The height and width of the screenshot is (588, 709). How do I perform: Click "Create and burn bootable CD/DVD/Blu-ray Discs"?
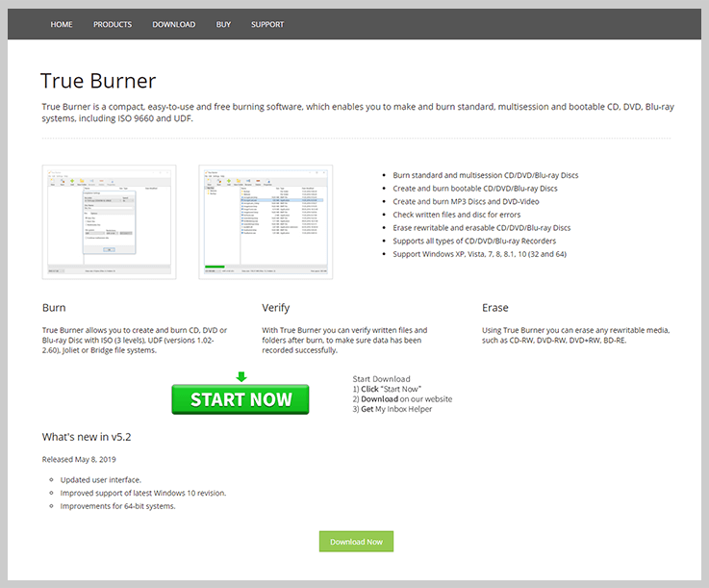[x=475, y=189]
